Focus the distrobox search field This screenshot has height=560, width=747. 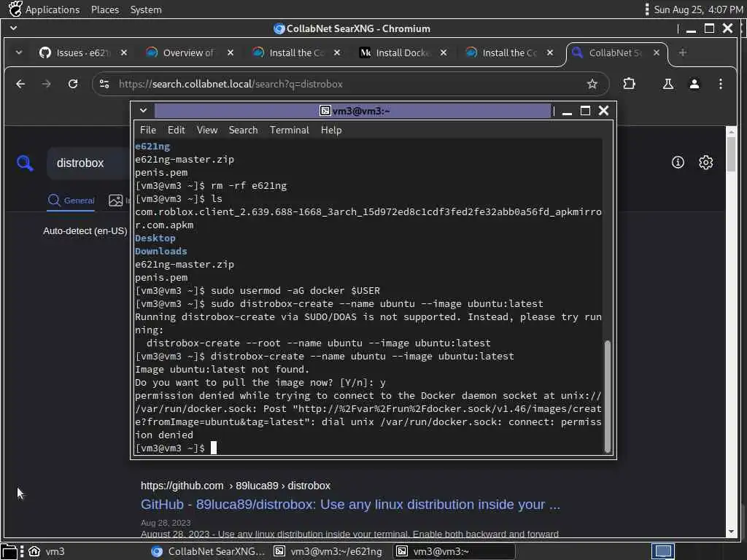(88, 163)
